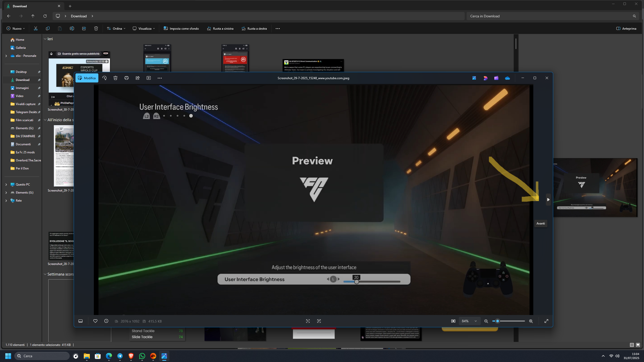Enter full screen mode in Photos

pos(546,321)
